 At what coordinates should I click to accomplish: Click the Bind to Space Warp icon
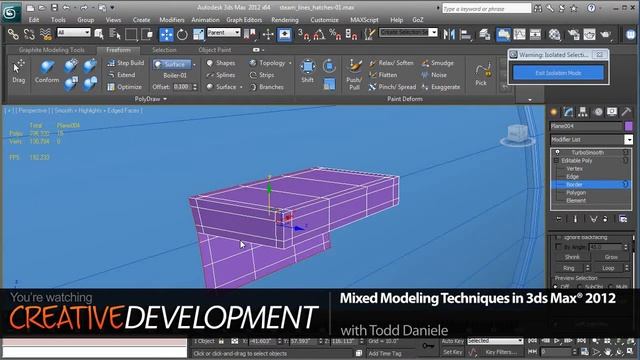click(x=45, y=34)
